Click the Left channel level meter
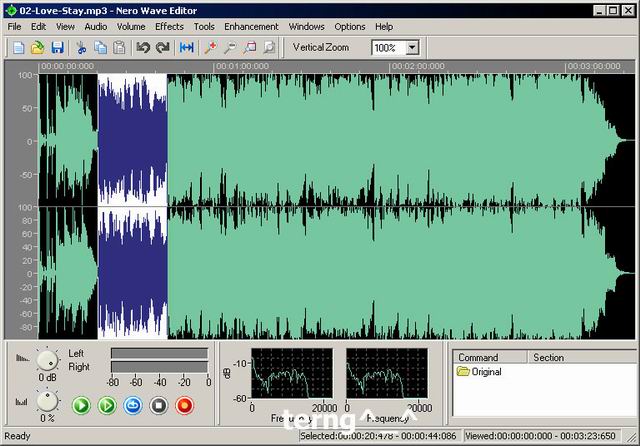This screenshot has height=446, width=640. [159, 353]
